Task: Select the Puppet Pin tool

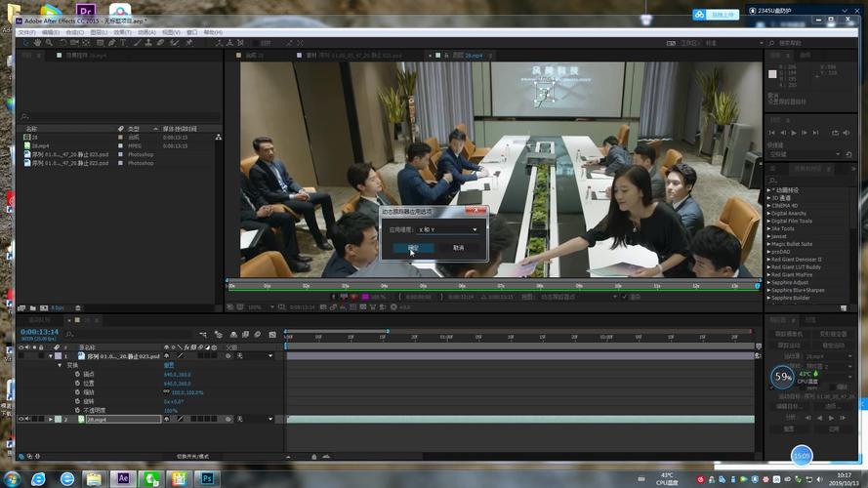Action: (x=188, y=43)
